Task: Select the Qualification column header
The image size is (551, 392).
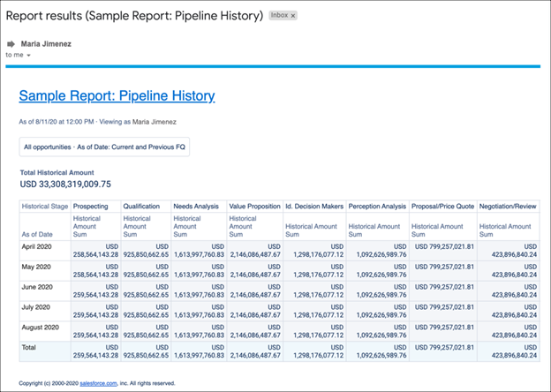Action: pos(141,206)
